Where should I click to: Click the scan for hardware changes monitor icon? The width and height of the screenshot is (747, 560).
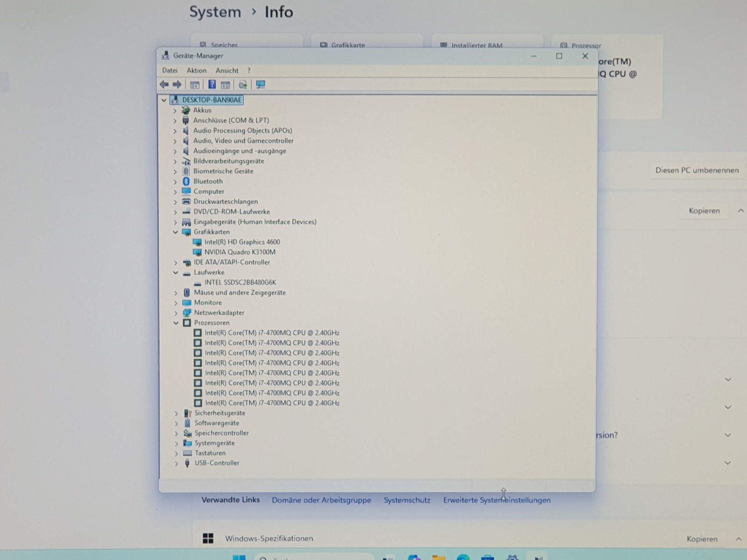[x=261, y=84]
